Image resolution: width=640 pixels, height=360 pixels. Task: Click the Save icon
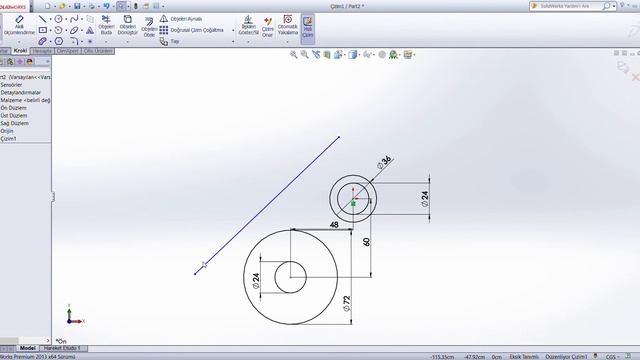click(77, 6)
